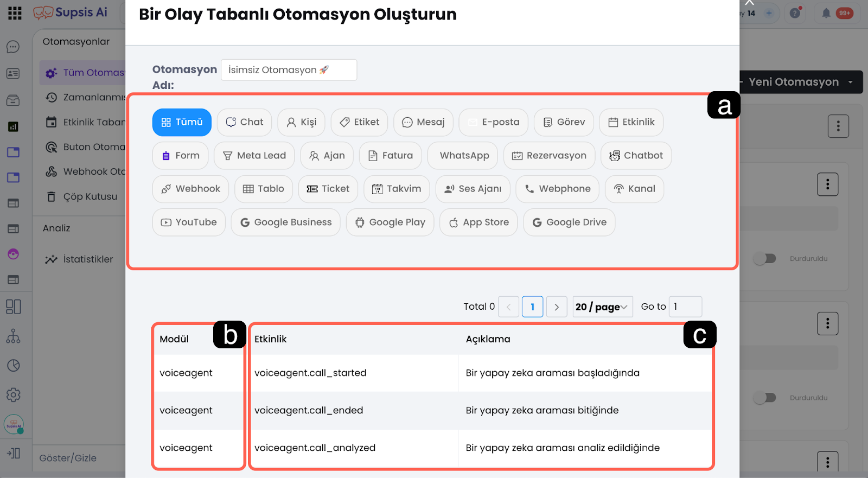The width and height of the screenshot is (868, 478).
Task: Open the settings gear in sidebar
Action: (13, 395)
